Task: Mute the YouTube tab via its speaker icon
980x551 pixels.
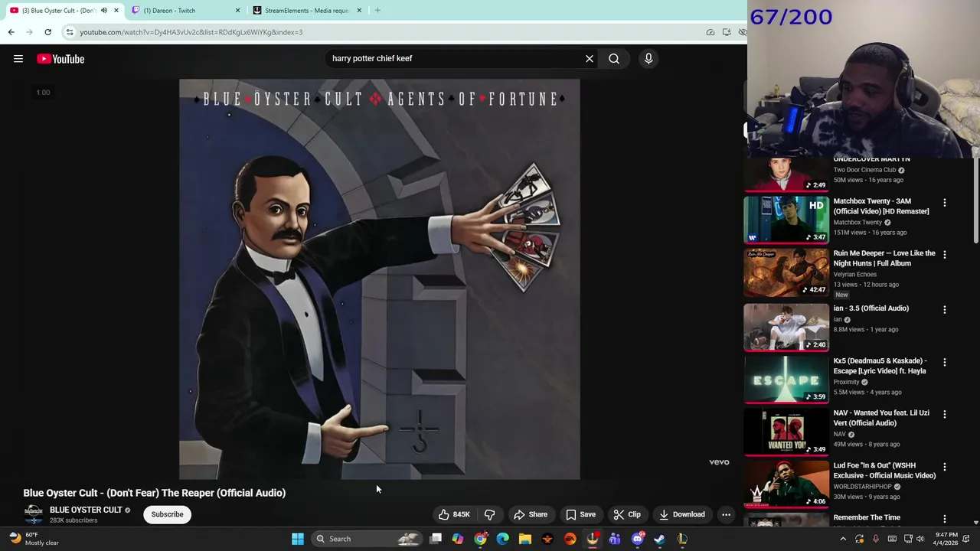Action: coord(104,11)
